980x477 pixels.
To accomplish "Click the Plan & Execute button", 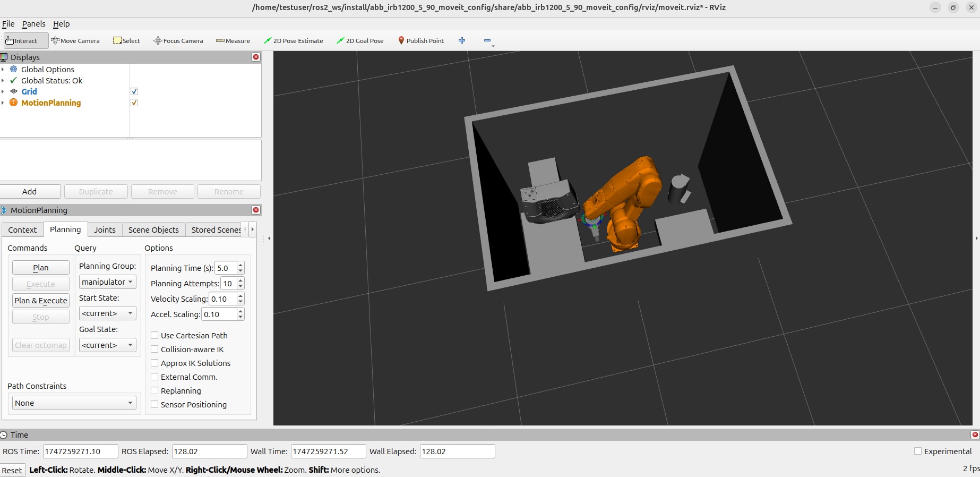I will 41,301.
